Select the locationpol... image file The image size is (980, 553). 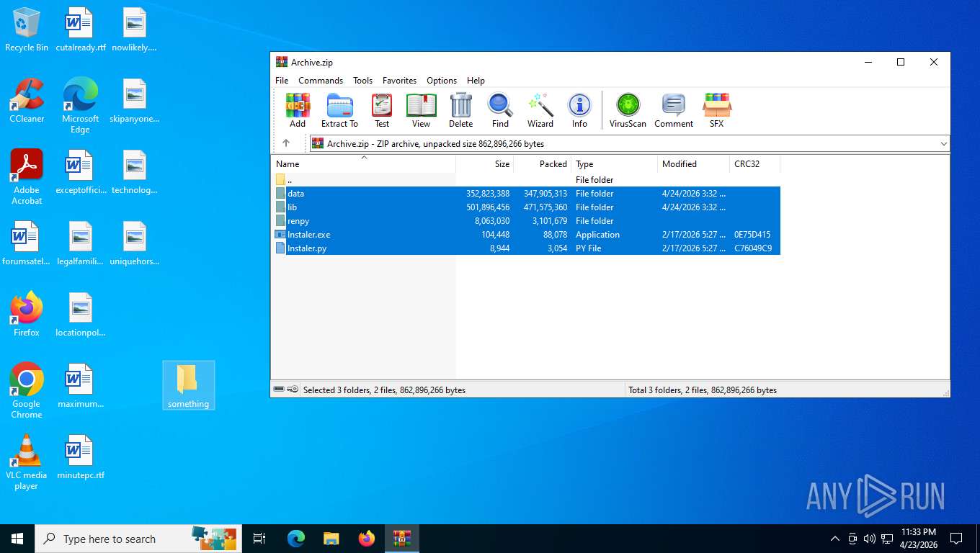tap(80, 315)
